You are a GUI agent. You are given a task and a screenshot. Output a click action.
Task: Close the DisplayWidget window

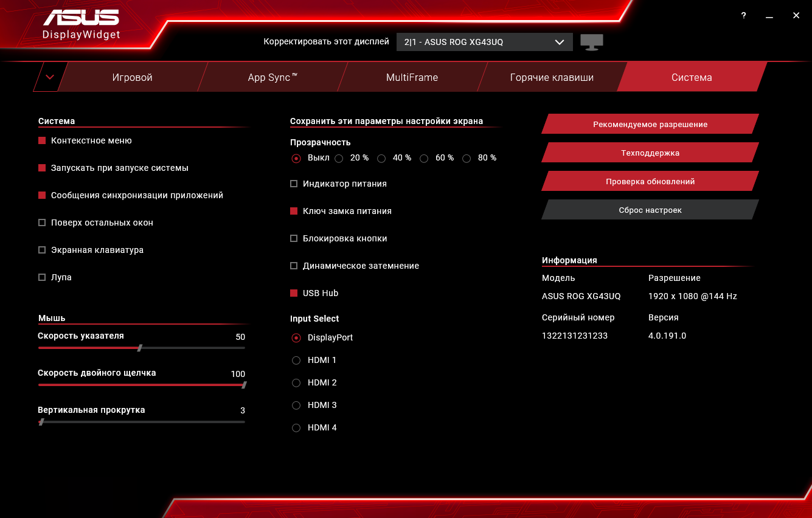796,16
